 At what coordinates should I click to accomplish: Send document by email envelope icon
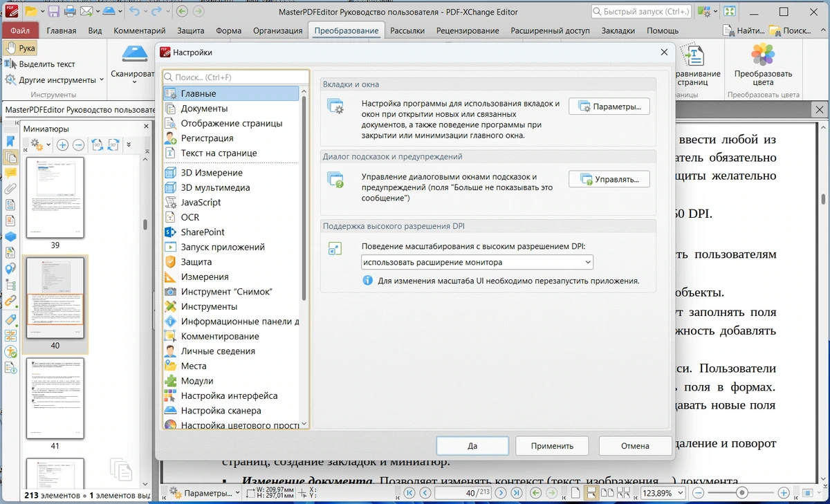[x=85, y=12]
